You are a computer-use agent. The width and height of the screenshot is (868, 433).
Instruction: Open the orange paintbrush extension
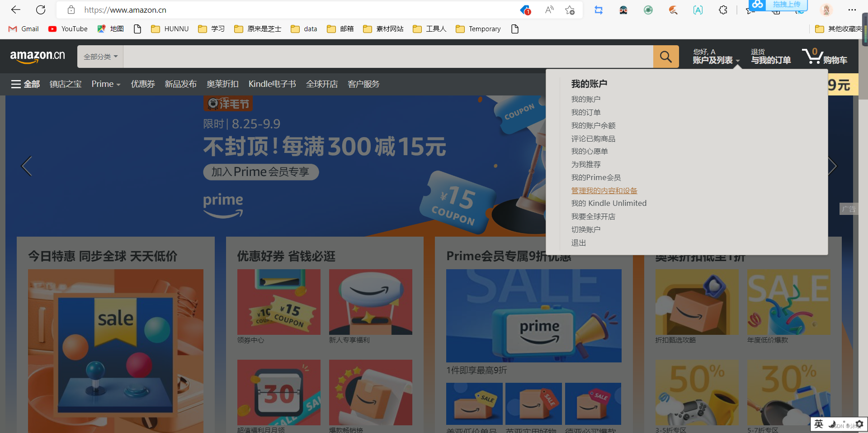click(x=673, y=10)
